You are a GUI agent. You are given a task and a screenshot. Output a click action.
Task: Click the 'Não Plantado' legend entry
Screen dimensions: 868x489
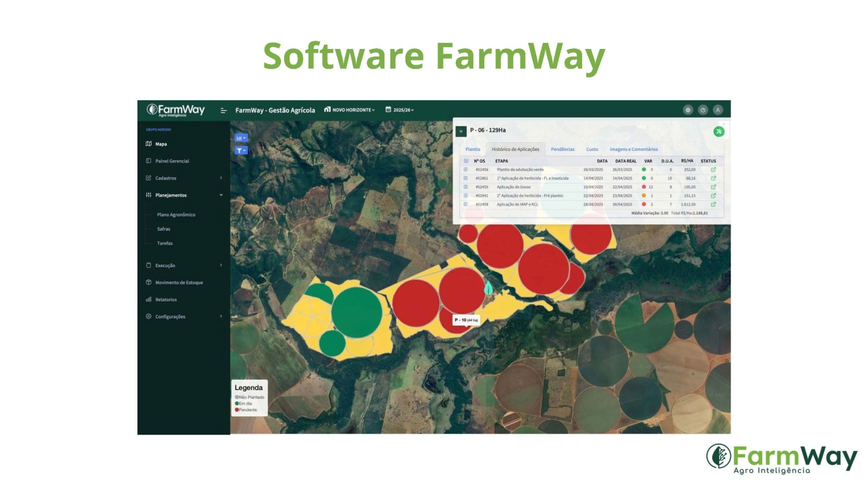pos(249,397)
